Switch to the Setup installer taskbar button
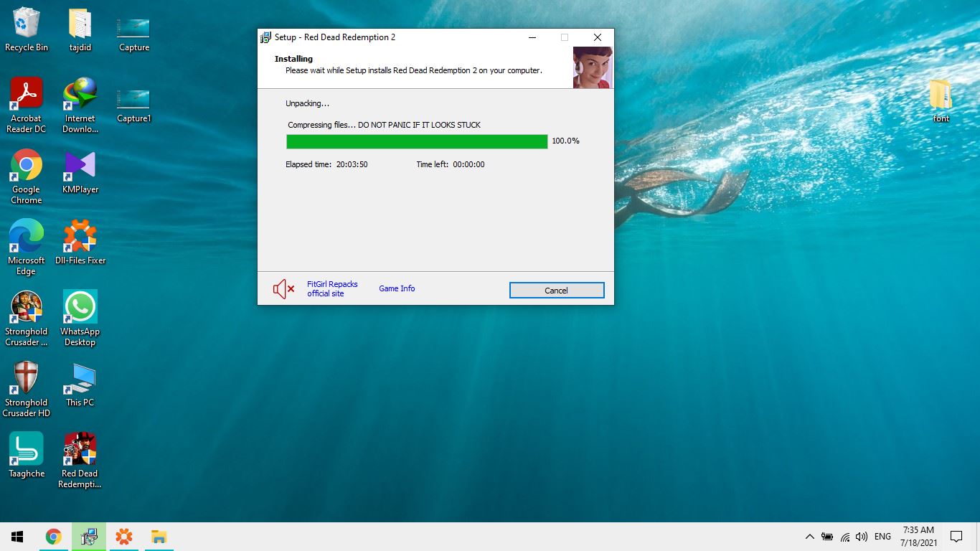This screenshot has width=980, height=551. coord(89,537)
